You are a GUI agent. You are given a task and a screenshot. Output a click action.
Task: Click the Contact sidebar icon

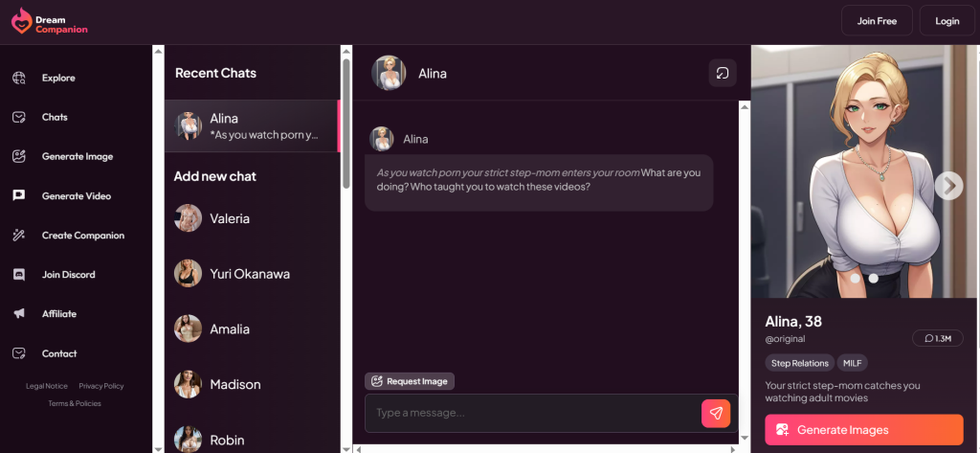tap(19, 353)
